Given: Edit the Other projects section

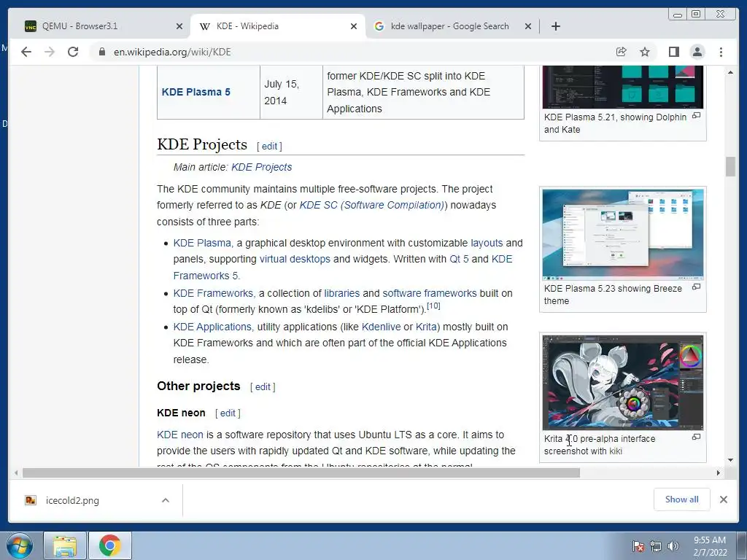Looking at the screenshot, I should point(263,387).
